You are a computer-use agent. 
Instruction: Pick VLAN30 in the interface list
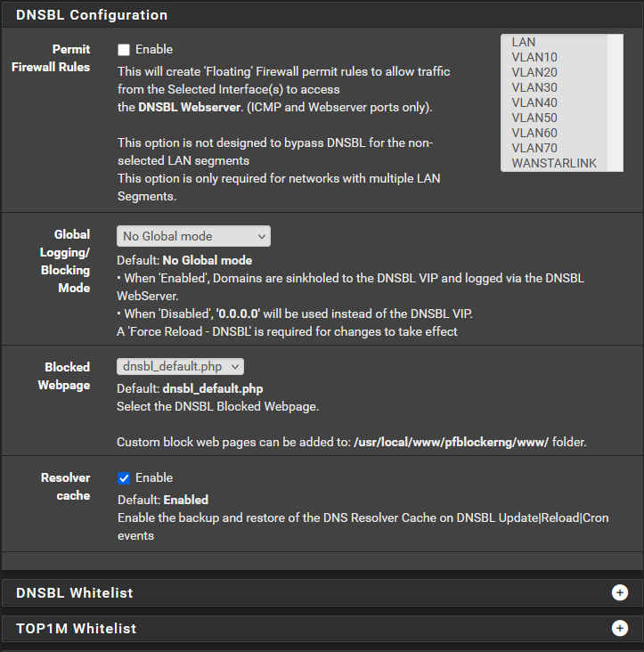(x=534, y=87)
